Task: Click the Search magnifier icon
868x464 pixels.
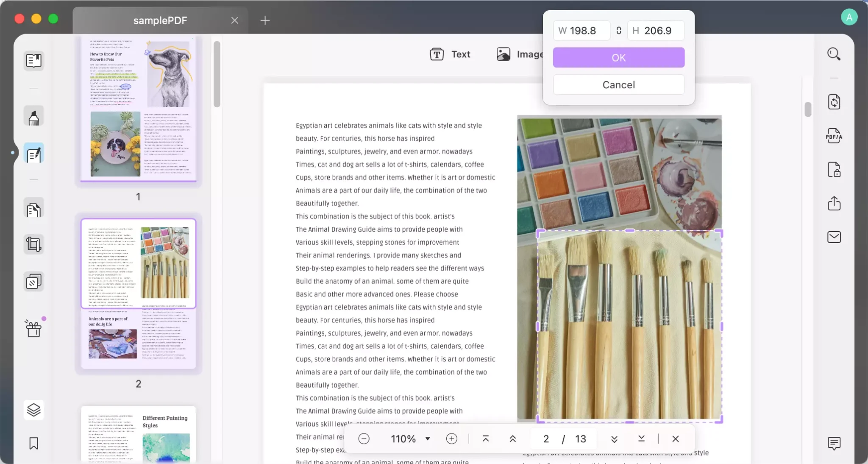Action: click(834, 54)
